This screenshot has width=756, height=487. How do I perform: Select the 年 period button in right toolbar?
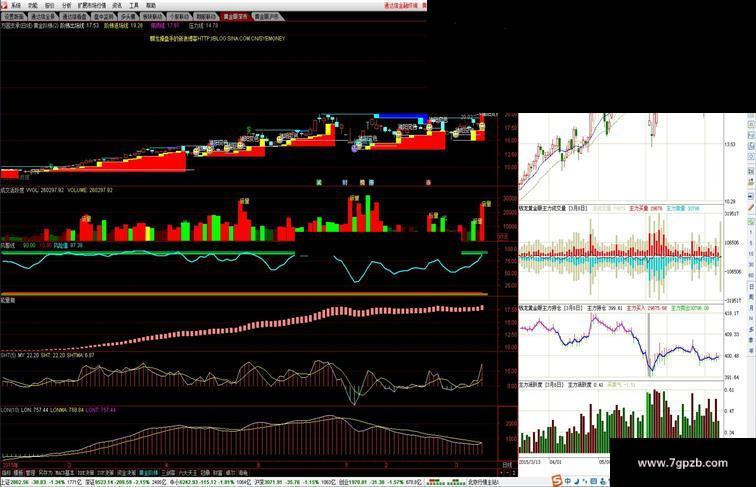point(751,350)
